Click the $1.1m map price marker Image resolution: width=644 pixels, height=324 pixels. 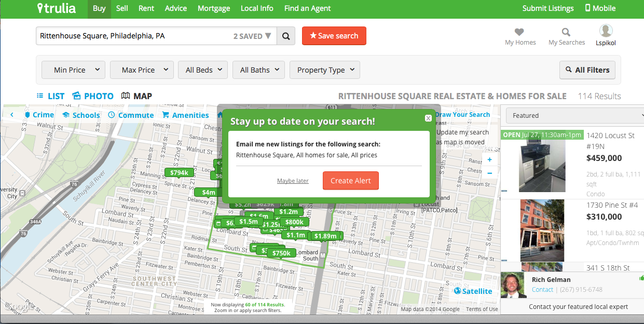point(295,235)
